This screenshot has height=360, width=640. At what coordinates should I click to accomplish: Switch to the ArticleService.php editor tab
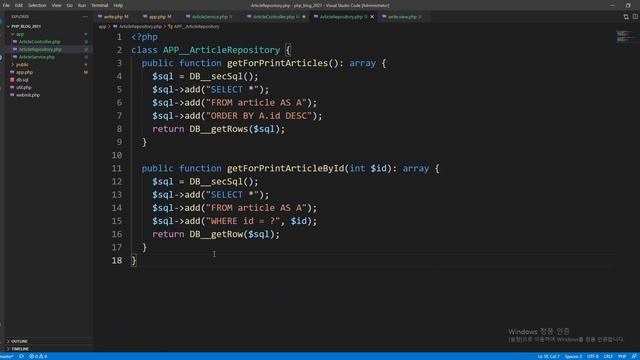209,17
